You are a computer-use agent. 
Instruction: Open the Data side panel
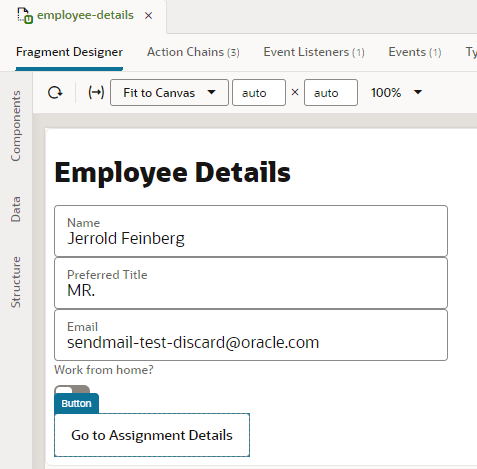click(16, 209)
